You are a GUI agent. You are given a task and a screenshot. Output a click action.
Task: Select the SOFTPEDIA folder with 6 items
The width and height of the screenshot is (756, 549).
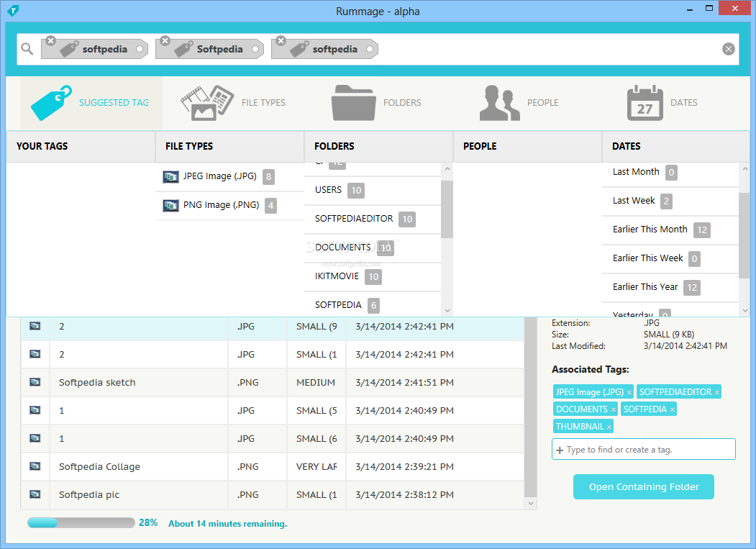coord(372,305)
